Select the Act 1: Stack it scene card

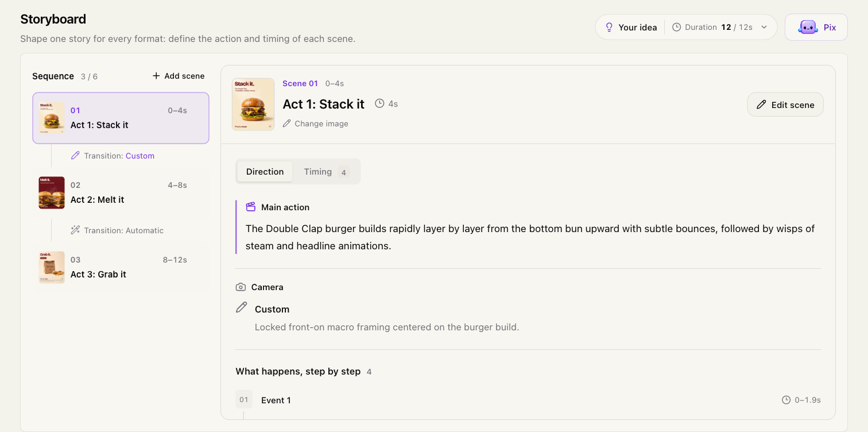pyautogui.click(x=121, y=118)
